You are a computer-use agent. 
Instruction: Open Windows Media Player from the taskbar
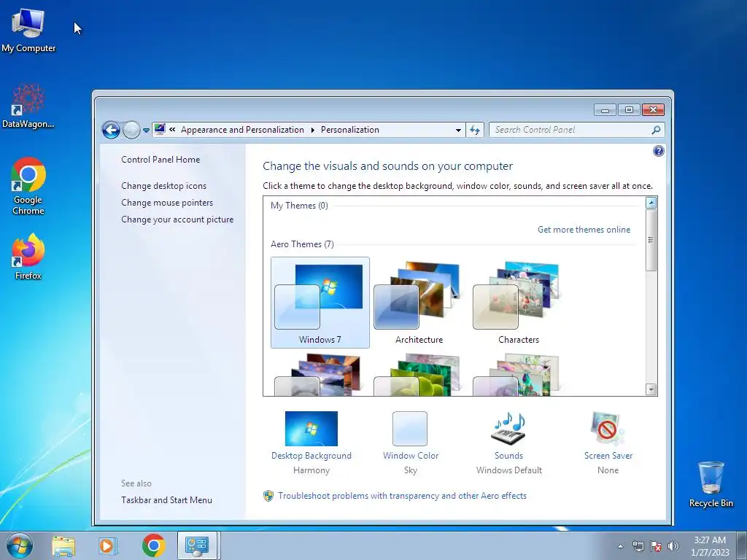(108, 545)
